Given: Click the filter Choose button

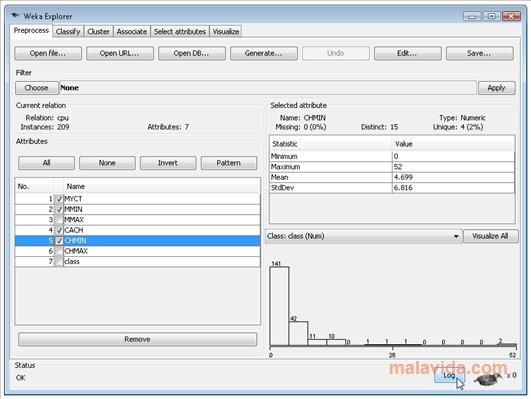Looking at the screenshot, I should click(x=37, y=88).
